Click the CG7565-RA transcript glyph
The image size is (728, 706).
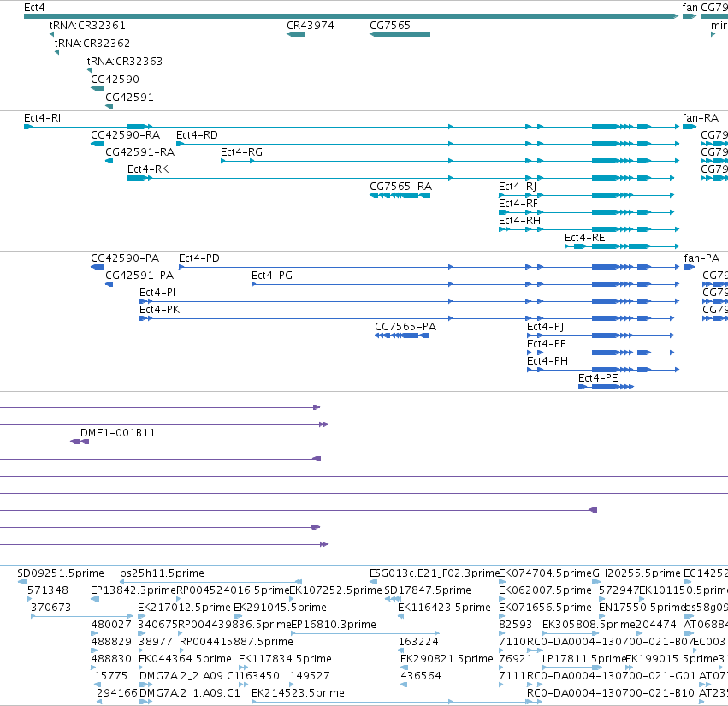[x=400, y=195]
